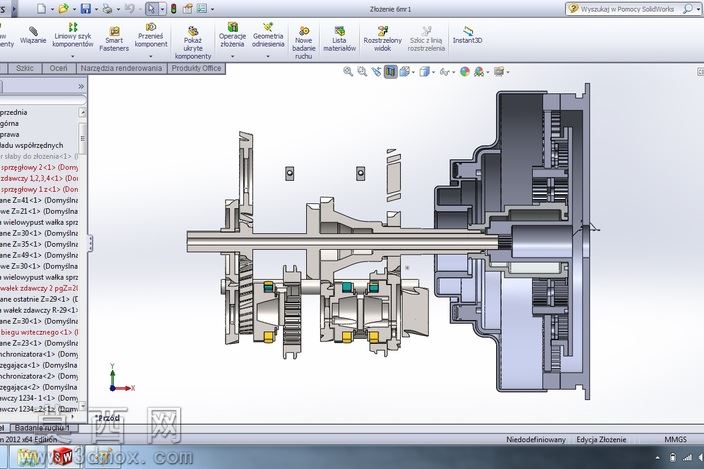Choose Przenieś komponent tool
Viewport: 704px width, 469px height.
151,35
